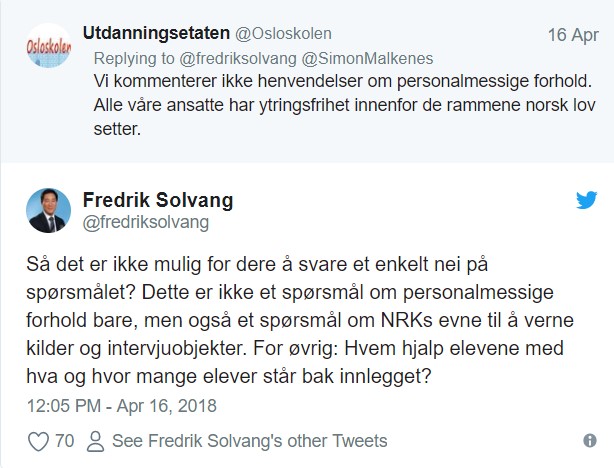Open Fredrik Solvang's profile photo
The width and height of the screenshot is (614, 468).
coord(48,211)
